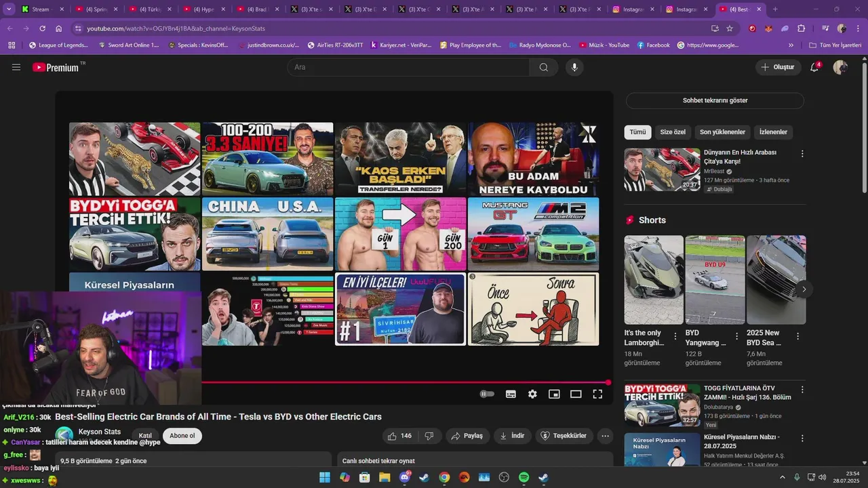Viewport: 868px width, 488px height.
Task: Click the dislike thumbs-down icon
Action: pyautogui.click(x=429, y=436)
